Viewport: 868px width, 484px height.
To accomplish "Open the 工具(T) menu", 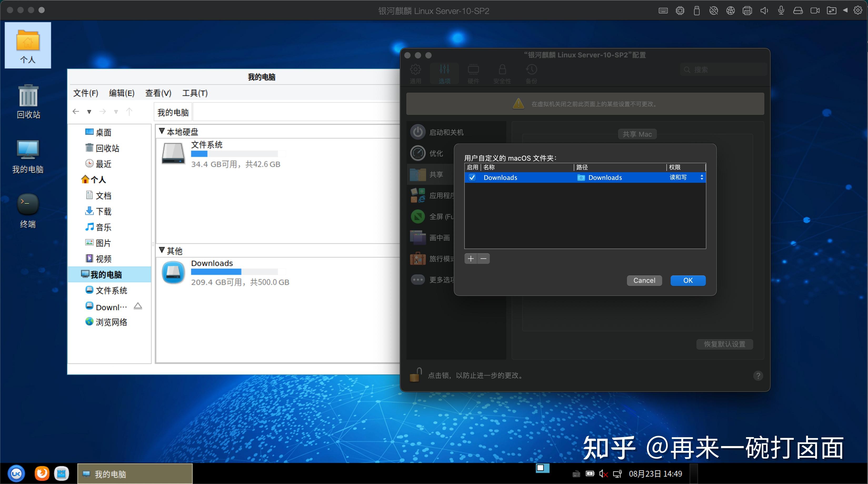I will [195, 93].
